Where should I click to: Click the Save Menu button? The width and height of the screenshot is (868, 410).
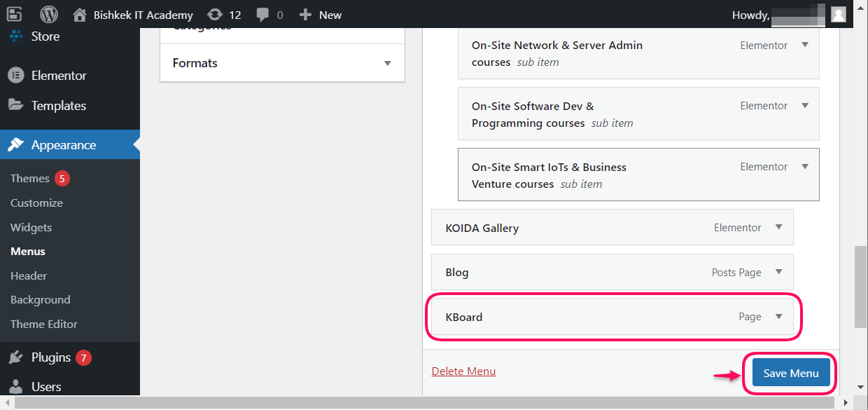[791, 374]
